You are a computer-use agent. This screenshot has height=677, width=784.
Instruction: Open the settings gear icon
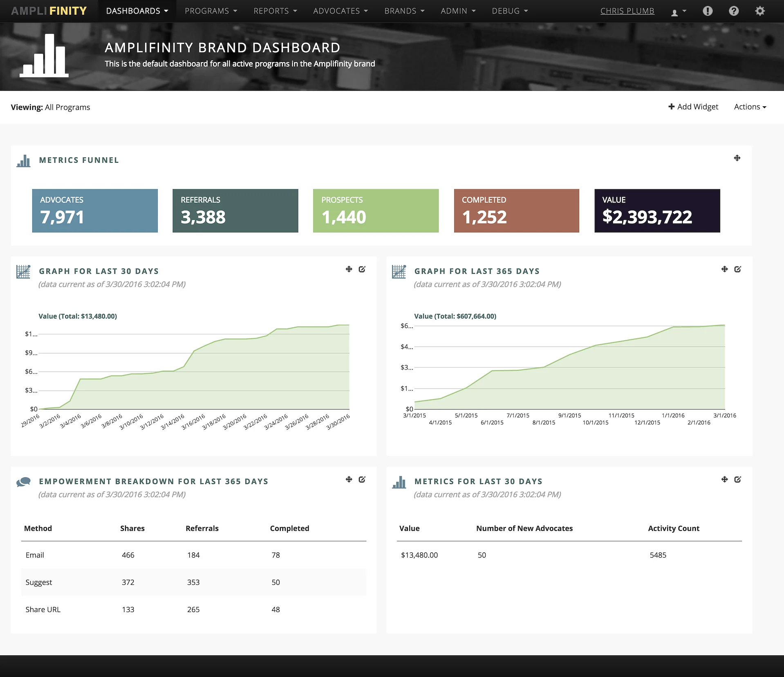click(760, 11)
